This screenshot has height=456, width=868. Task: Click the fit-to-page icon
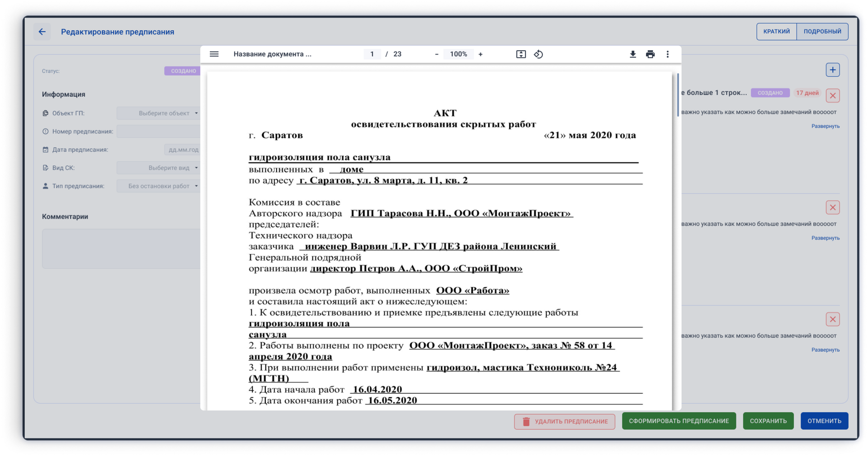tap(521, 54)
